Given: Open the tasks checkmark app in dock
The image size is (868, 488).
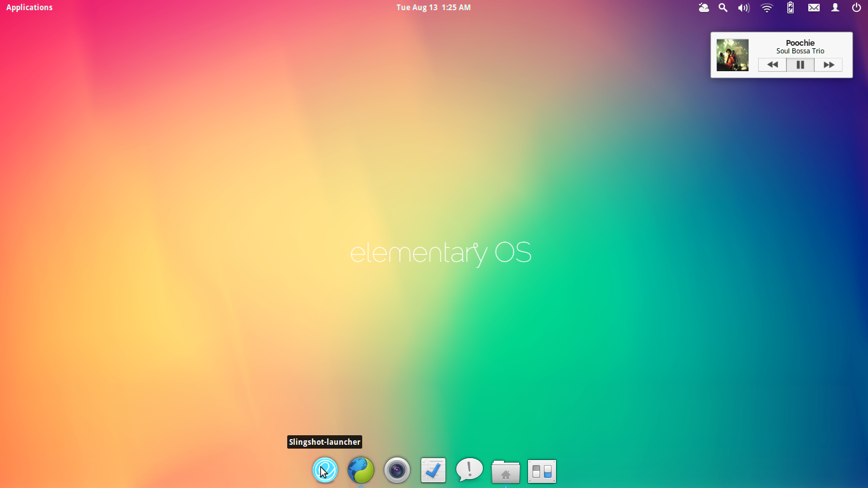Looking at the screenshot, I should point(433,470).
